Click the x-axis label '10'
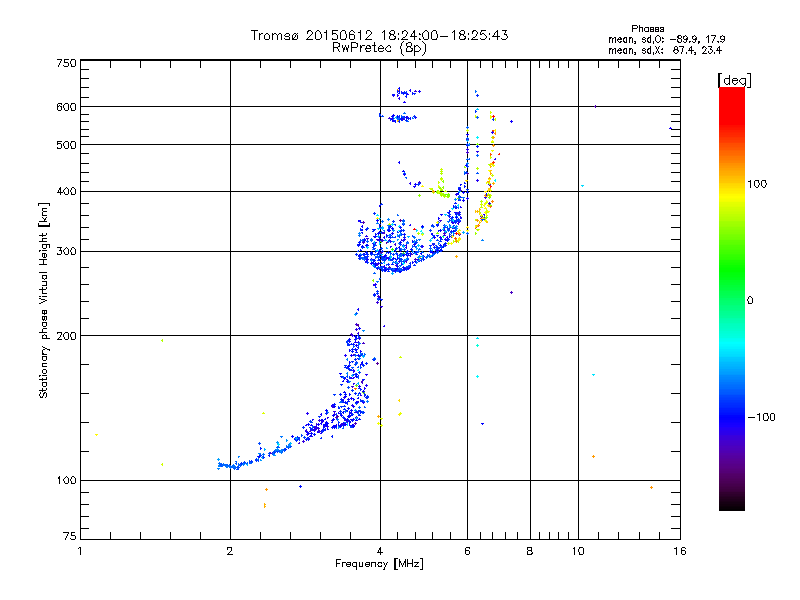The image size is (800, 600). point(578,551)
